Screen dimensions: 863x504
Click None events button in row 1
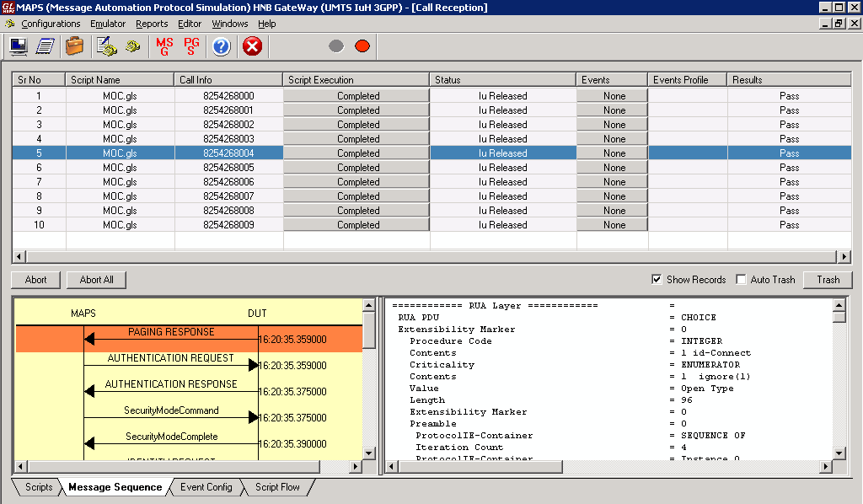612,96
